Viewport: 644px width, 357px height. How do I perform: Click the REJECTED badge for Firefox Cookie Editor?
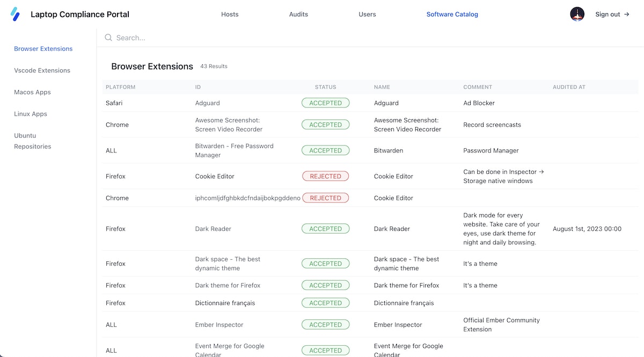pos(325,176)
